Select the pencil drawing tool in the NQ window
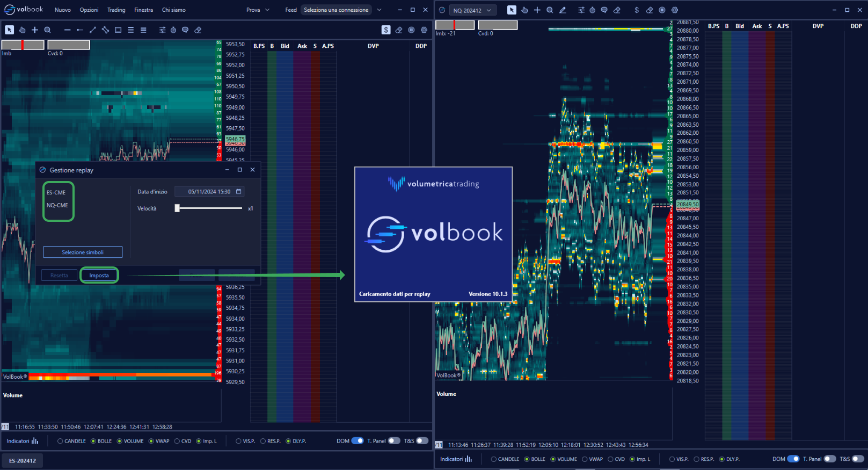 coord(563,10)
